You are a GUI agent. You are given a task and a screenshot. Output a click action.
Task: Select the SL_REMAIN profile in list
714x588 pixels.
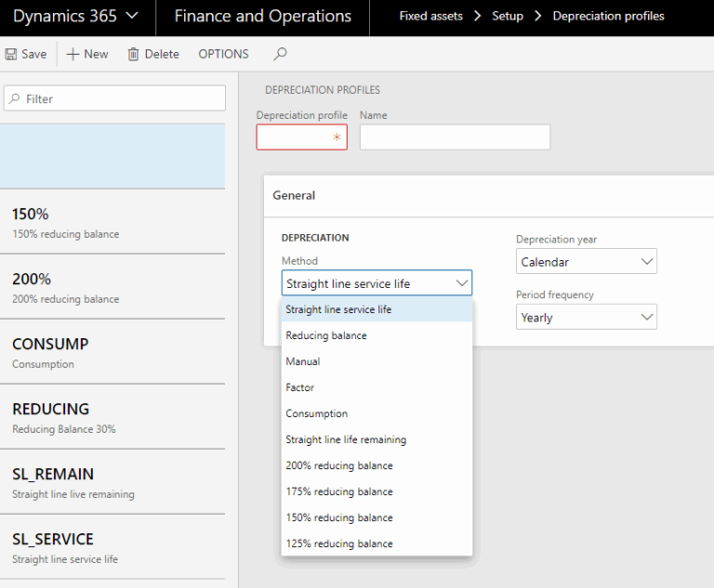point(112,482)
